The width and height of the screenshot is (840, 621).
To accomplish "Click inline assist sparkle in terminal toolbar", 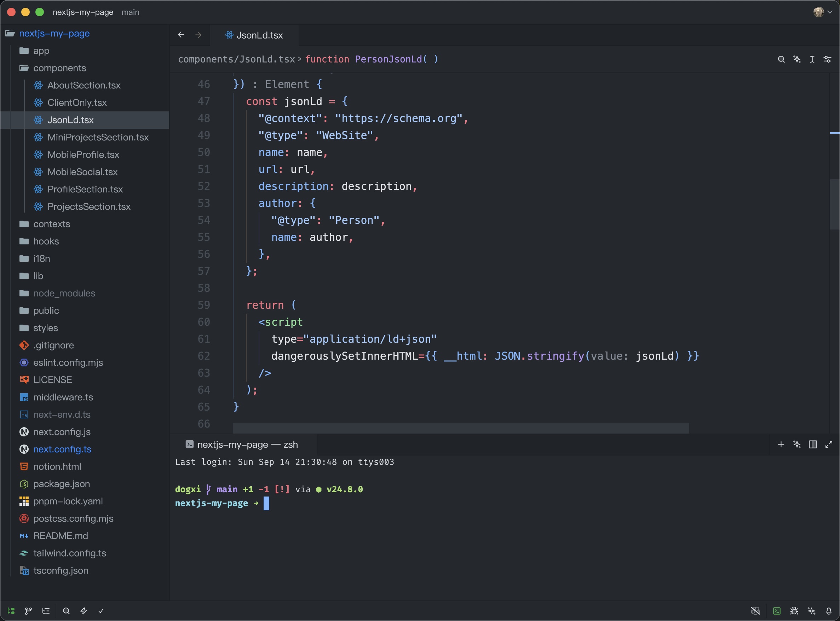I will pos(797,444).
